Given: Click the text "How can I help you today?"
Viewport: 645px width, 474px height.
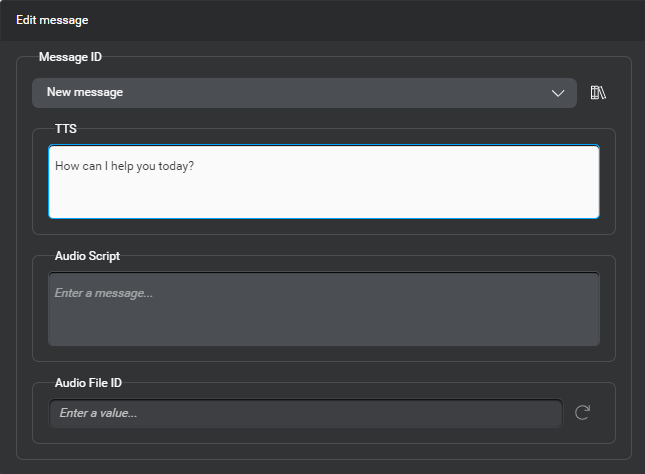Looking at the screenshot, I should (124, 166).
